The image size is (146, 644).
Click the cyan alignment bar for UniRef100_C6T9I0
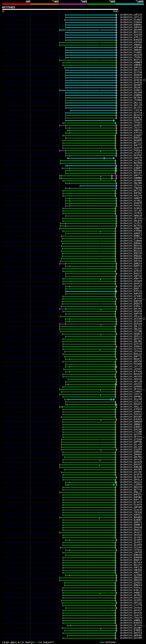98,186
